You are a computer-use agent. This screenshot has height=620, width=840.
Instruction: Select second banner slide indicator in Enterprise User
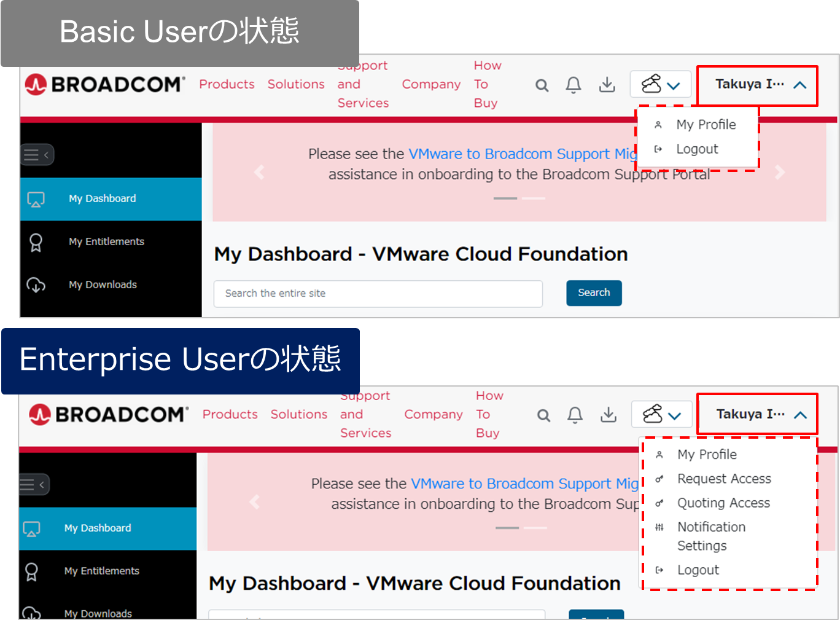coord(535,528)
